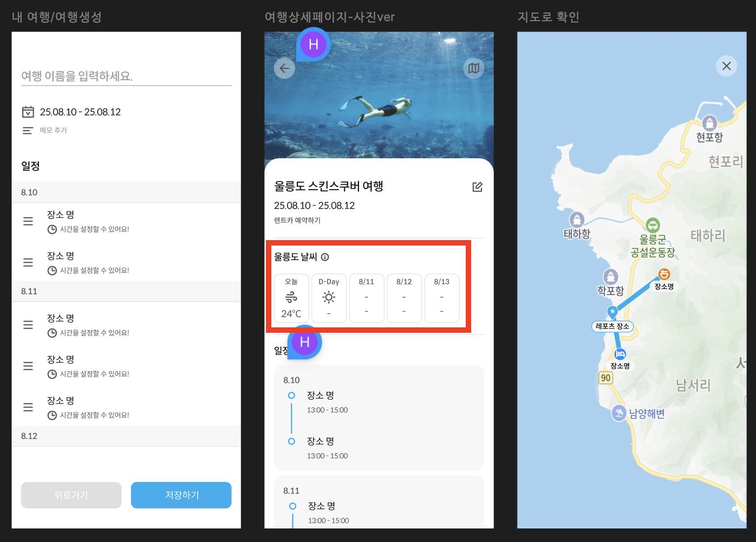This screenshot has width=756, height=542.
Task: Select the Namyang Beach marker on map
Action: (x=619, y=413)
